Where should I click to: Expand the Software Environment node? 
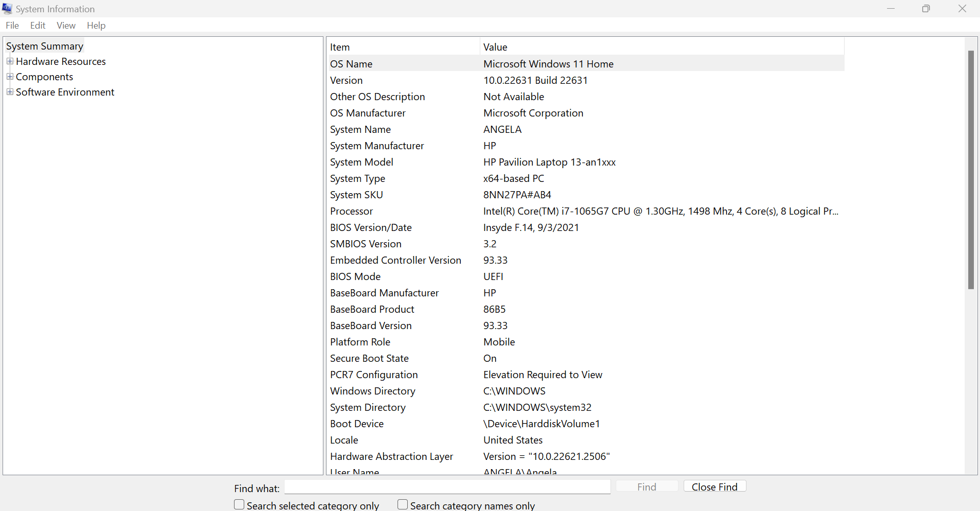pos(10,92)
